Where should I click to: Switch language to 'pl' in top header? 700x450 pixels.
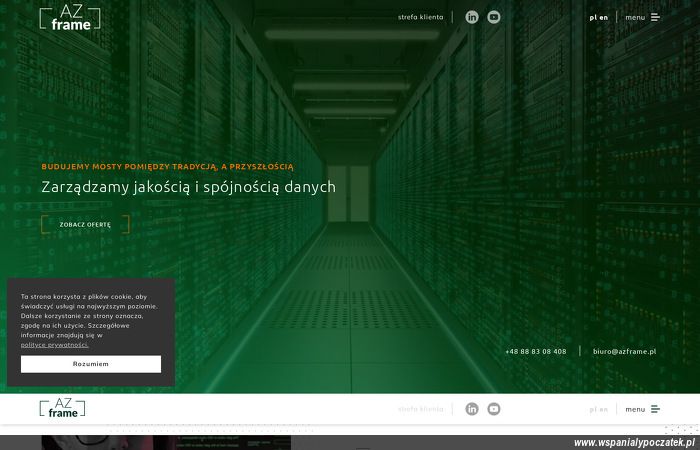click(593, 17)
